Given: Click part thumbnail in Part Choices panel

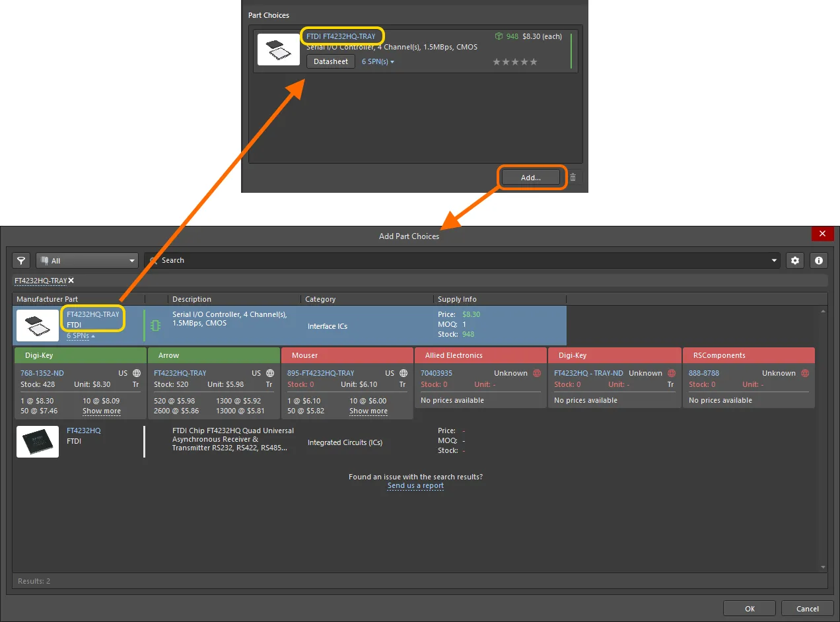Looking at the screenshot, I should click(x=279, y=50).
